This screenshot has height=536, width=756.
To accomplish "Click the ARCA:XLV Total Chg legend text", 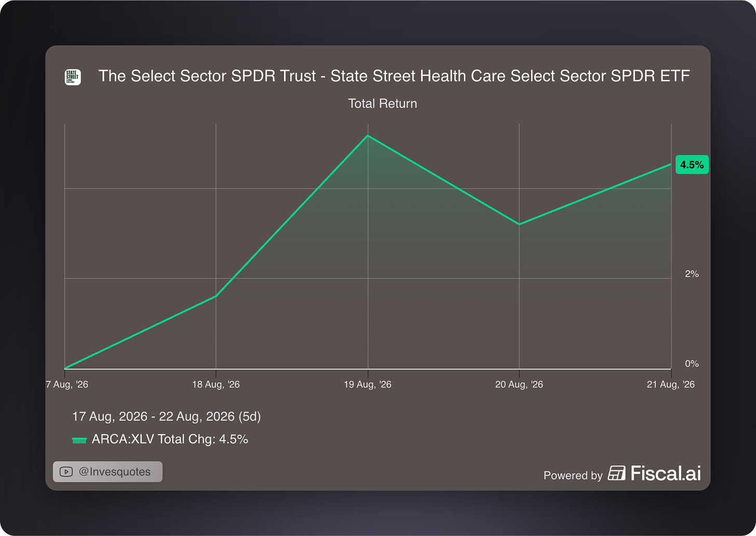I will 170,439.
